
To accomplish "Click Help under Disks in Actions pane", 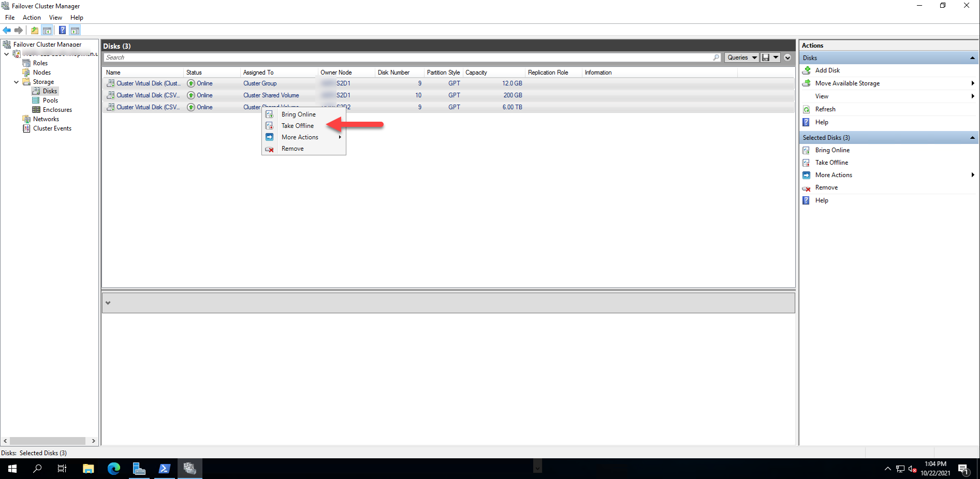I will pyautogui.click(x=822, y=122).
